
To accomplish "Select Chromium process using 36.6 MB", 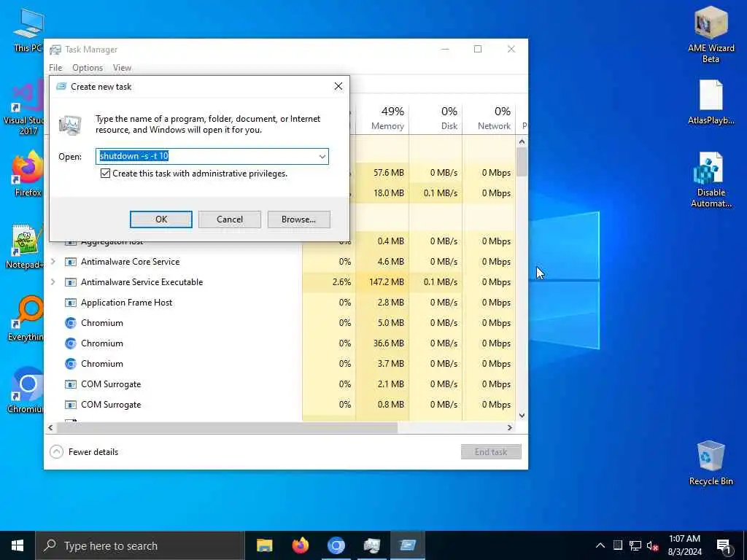I will pos(281,343).
